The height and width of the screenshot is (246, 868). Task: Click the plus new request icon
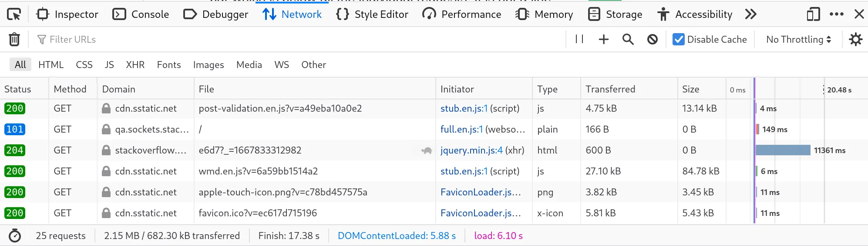click(603, 39)
